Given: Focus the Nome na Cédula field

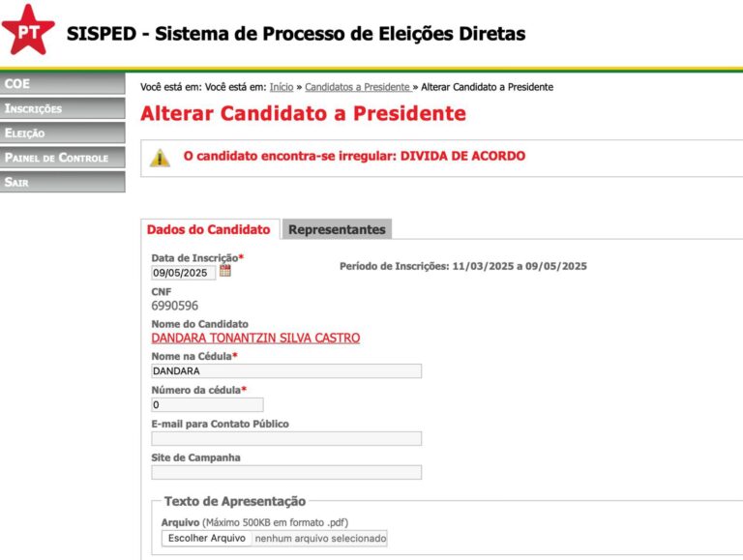Looking at the screenshot, I should (286, 371).
